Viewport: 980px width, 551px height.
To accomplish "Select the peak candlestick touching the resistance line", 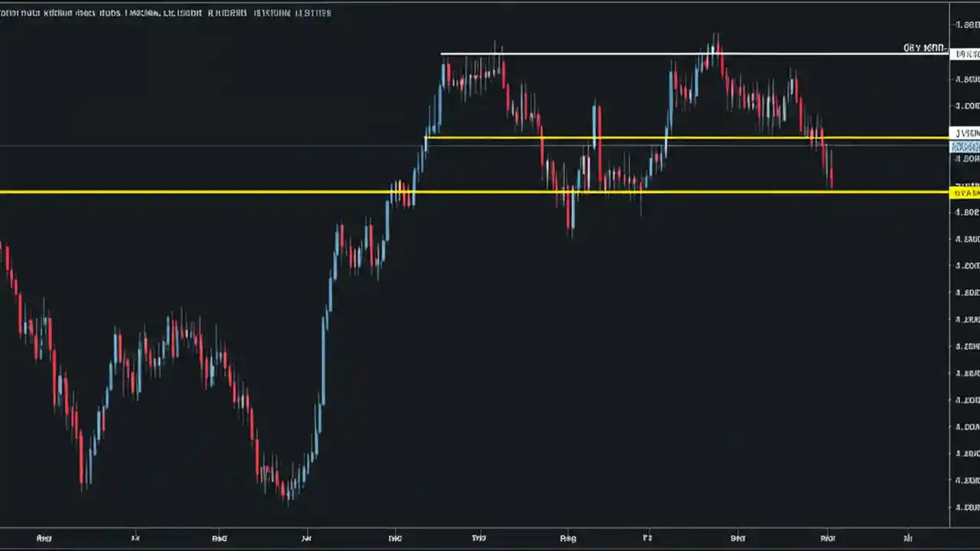I will point(716,46).
